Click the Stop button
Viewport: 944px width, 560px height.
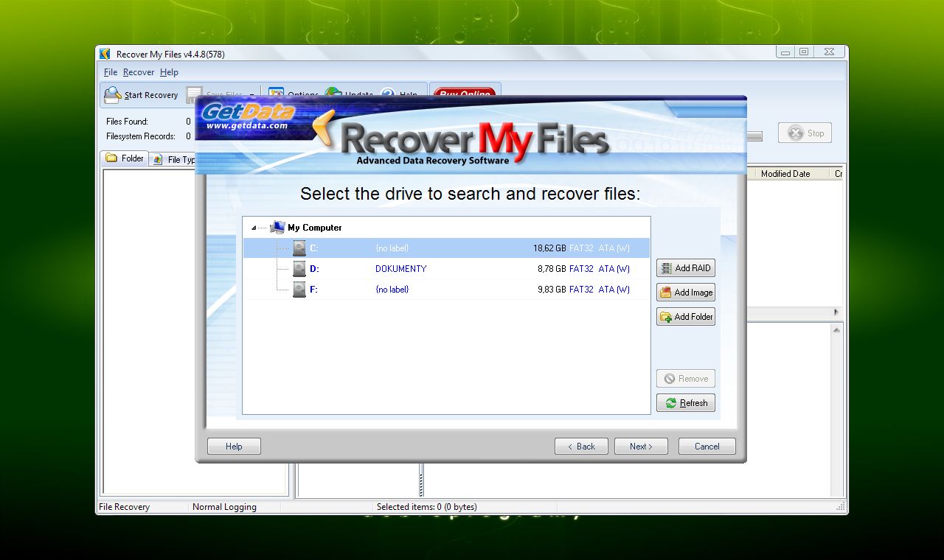pos(805,133)
